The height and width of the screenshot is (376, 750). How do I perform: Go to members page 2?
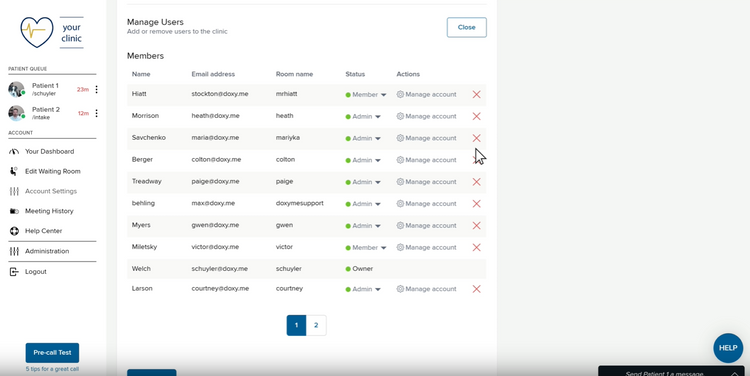[316, 325]
